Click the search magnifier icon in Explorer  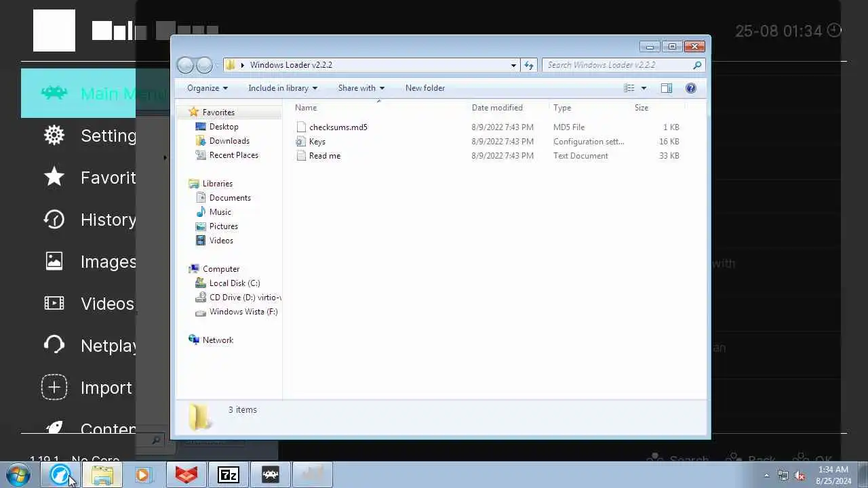[697, 65]
